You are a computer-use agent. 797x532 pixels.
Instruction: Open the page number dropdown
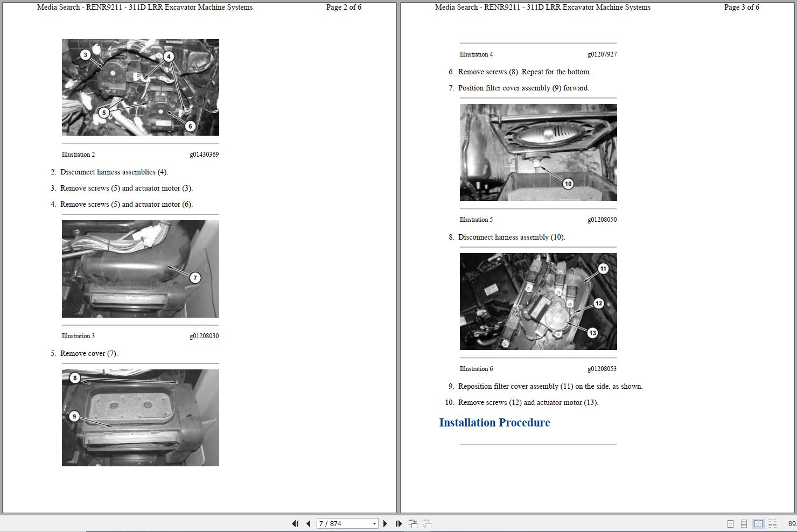click(x=374, y=523)
